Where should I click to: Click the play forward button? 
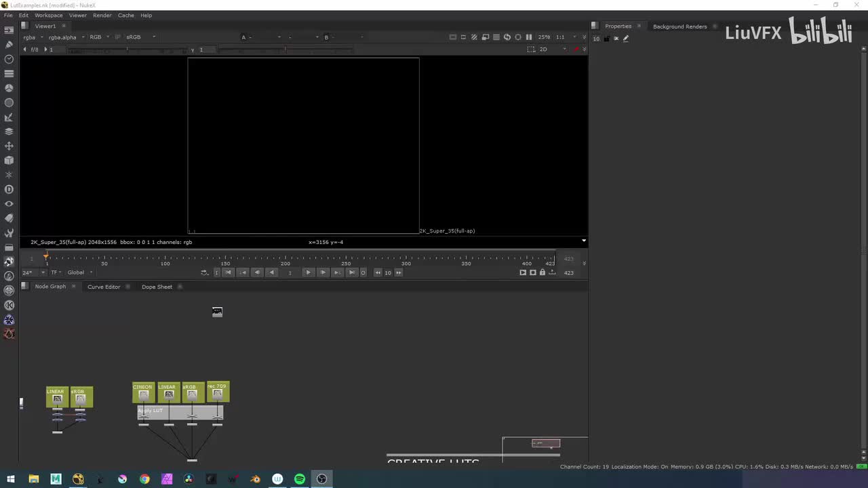(x=308, y=272)
